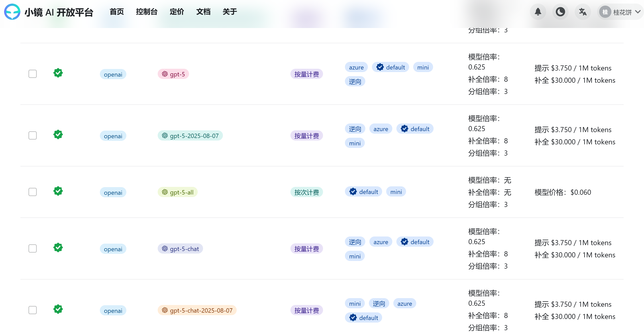Click 补全 $30.000 price in gpt-5-chat row
This screenshot has height=334, width=644.
[x=575, y=255]
